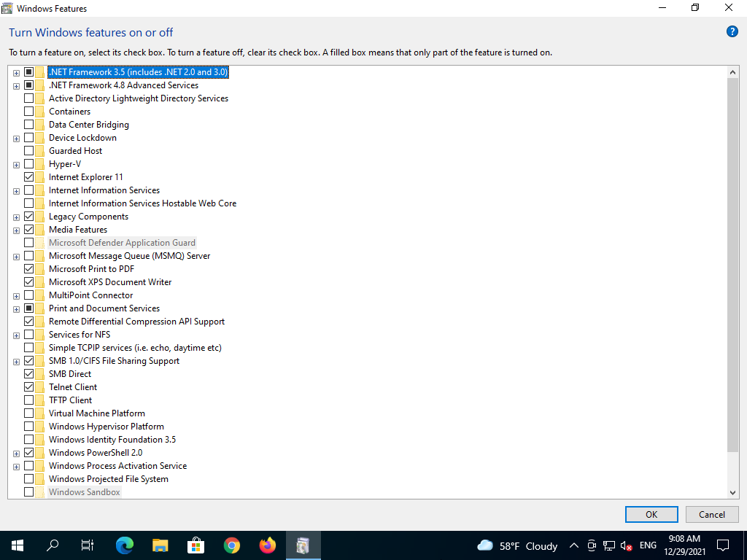Toggle the TFTP Client checkbox
Image resolution: width=747 pixels, height=560 pixels.
(29, 400)
